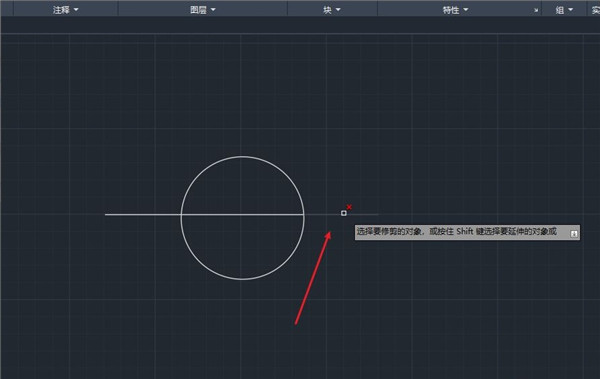Expand the 特性 panel dropdown
The image size is (600, 379).
tap(455, 10)
